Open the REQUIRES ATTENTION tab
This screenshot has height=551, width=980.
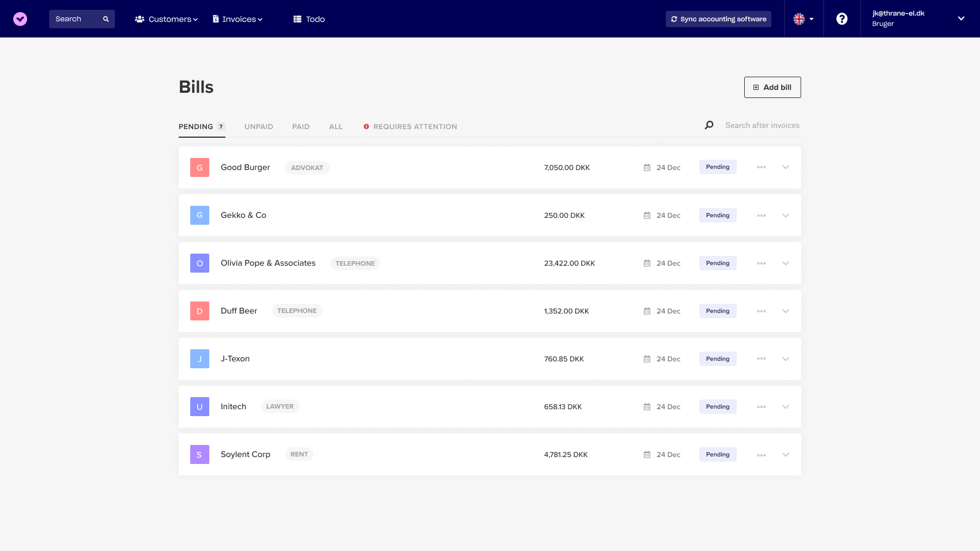410,126
